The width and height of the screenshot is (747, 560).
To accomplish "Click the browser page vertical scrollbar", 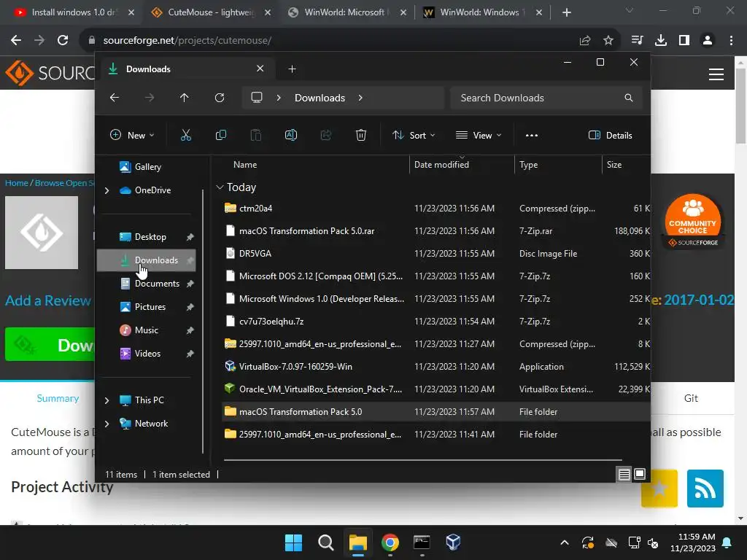I will [740, 106].
